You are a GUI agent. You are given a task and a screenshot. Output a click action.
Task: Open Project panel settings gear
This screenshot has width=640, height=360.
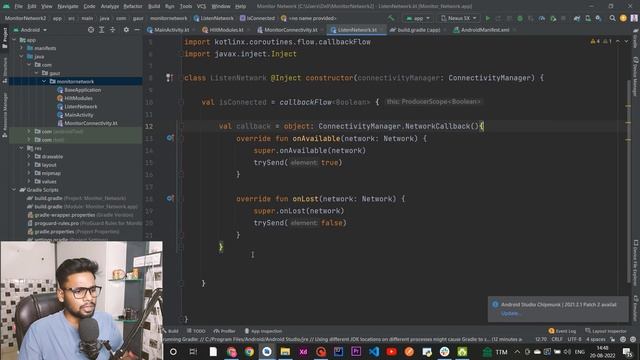tap(126, 30)
